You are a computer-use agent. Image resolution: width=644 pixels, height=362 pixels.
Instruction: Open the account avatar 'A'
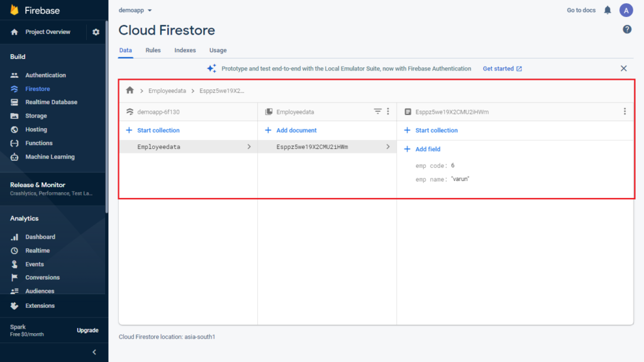[x=626, y=10]
